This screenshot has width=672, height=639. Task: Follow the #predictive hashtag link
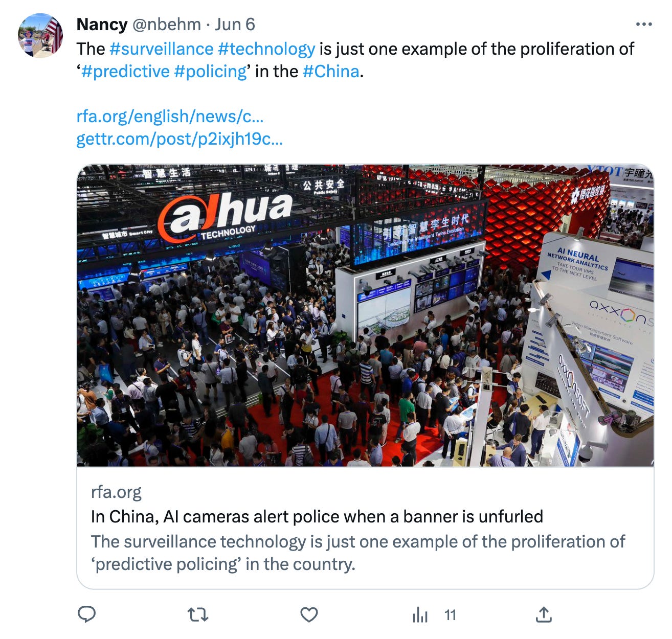[125, 71]
